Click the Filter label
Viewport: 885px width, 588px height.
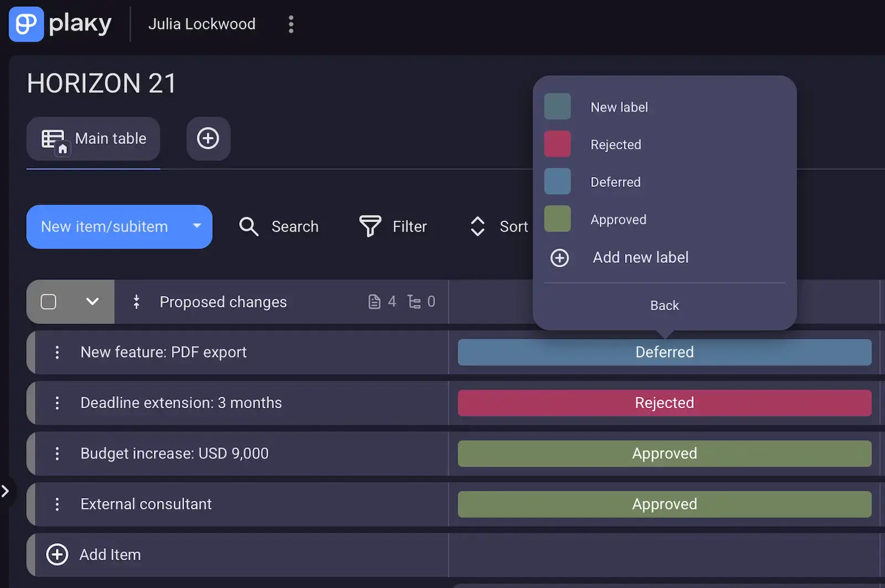409,227
